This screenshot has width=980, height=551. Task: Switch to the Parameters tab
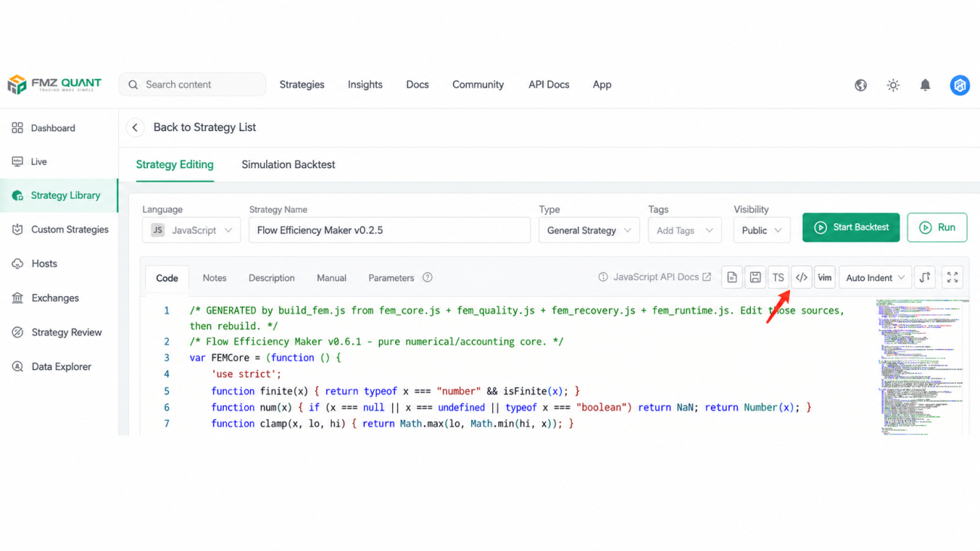391,278
